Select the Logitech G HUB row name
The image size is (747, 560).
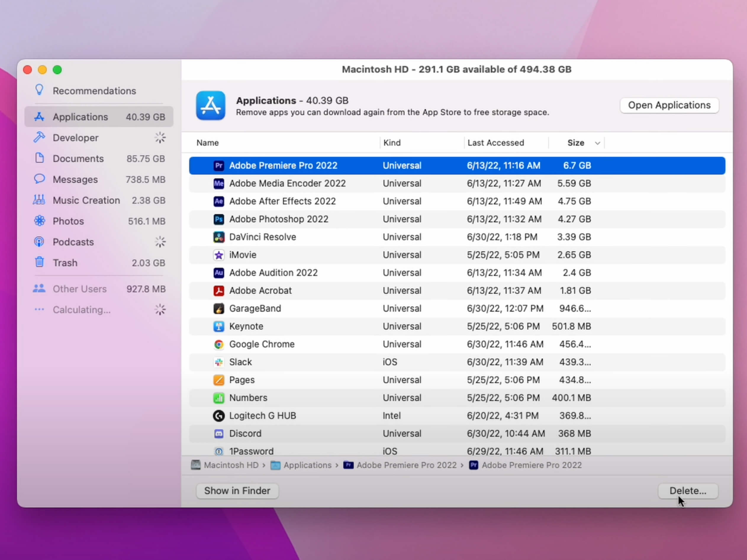pos(263,416)
